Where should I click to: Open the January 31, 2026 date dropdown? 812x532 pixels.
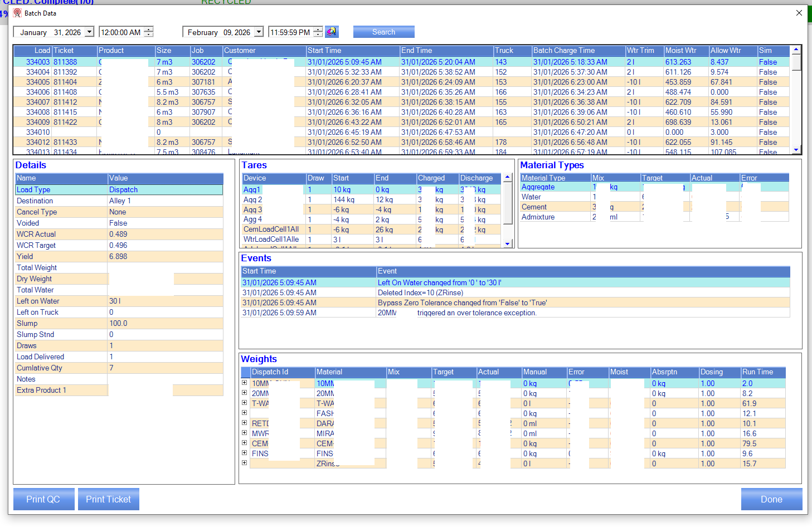point(89,32)
